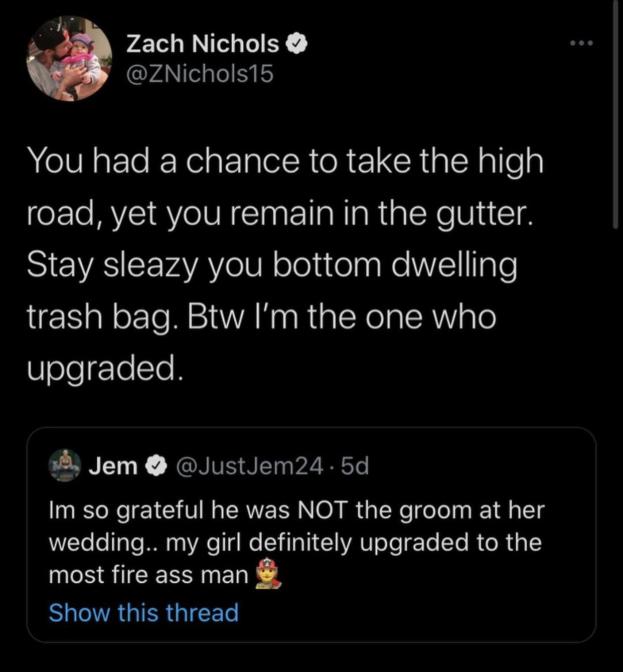623x672 pixels.
Task: Click the verified badge beside Zach Nichols
Action: (296, 44)
